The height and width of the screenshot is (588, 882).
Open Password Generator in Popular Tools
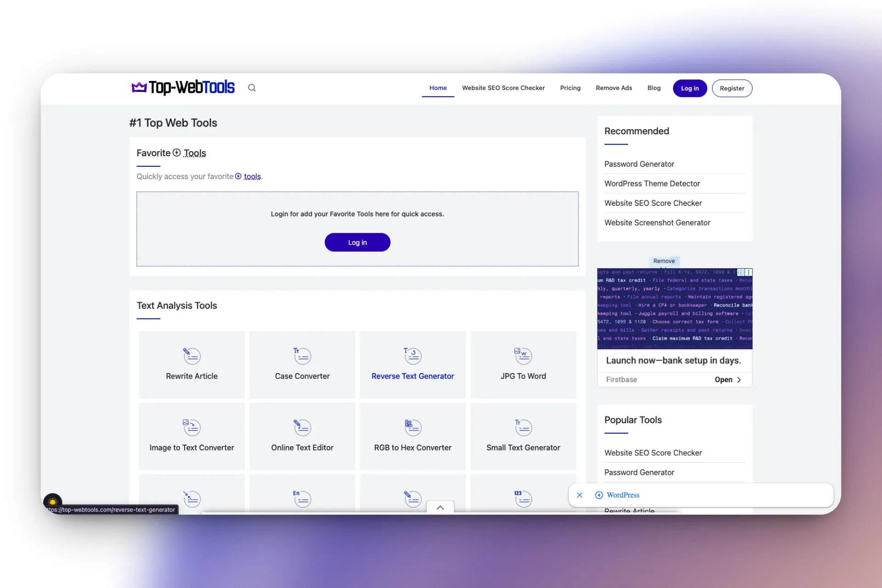click(x=639, y=472)
